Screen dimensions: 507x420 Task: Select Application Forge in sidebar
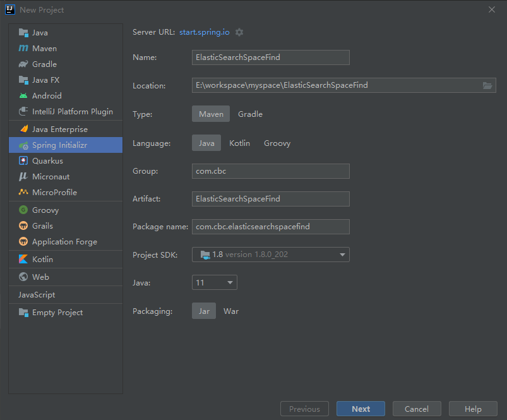click(x=66, y=241)
